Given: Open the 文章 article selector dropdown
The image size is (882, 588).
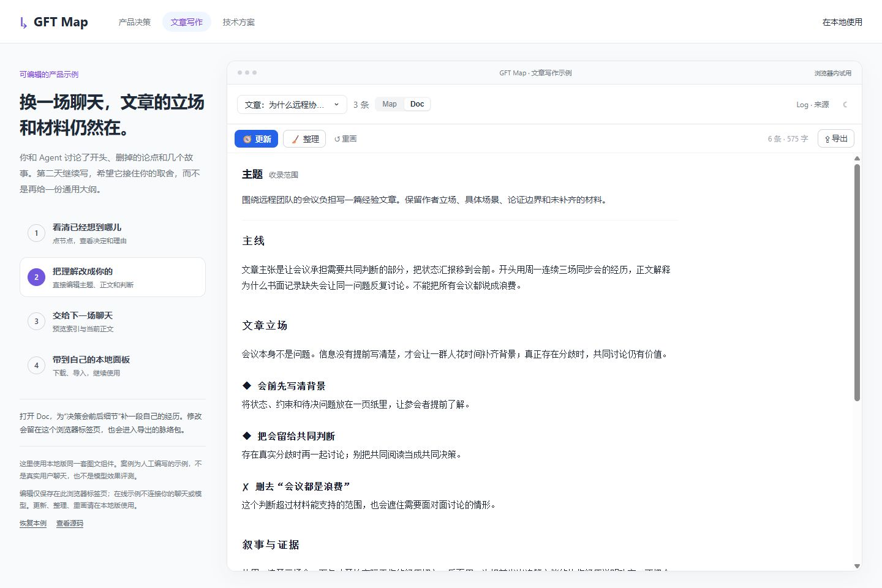Looking at the screenshot, I should (292, 105).
